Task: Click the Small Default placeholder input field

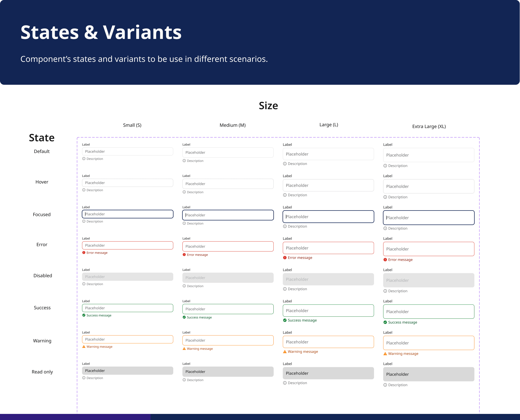Action: tap(128, 151)
